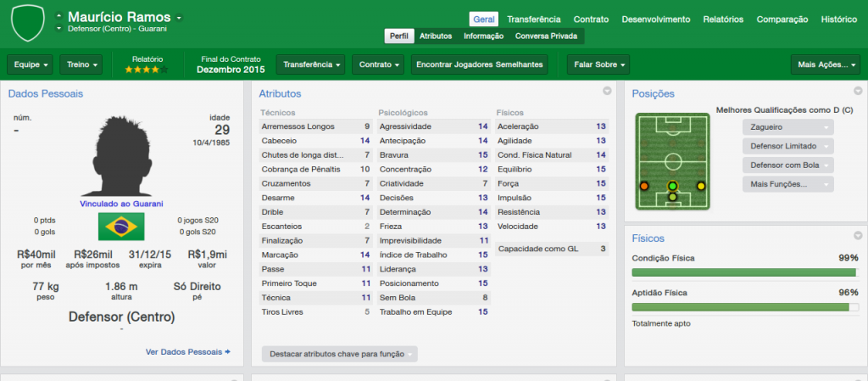Select the yellow right-back position dot

701,185
